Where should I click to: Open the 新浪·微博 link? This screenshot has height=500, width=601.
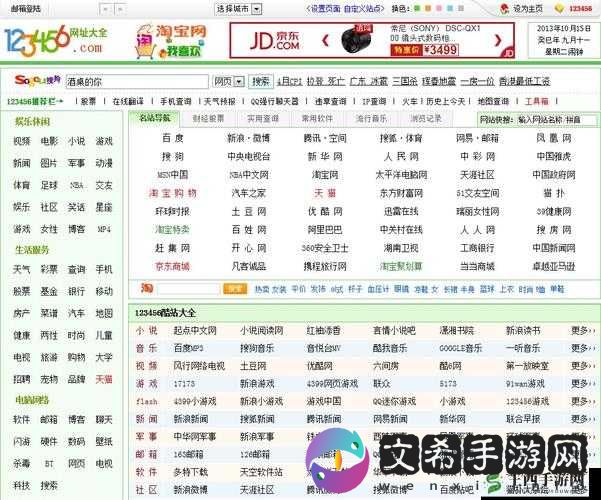coord(248,138)
